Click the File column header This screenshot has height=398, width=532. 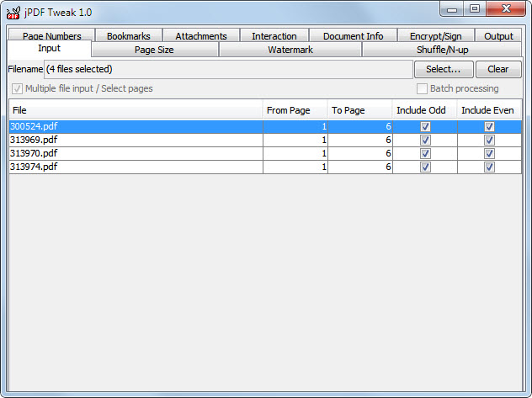(x=135, y=110)
